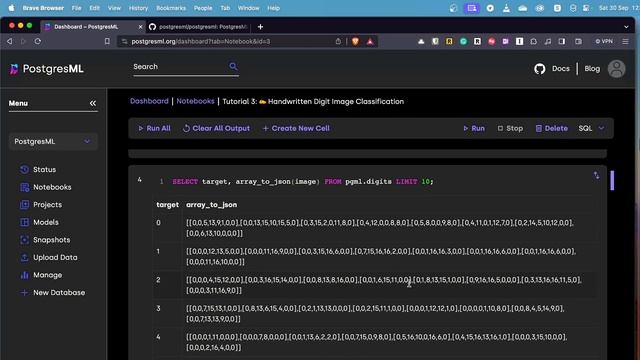Click the target column header
This screenshot has height=360, width=640.
point(167,205)
